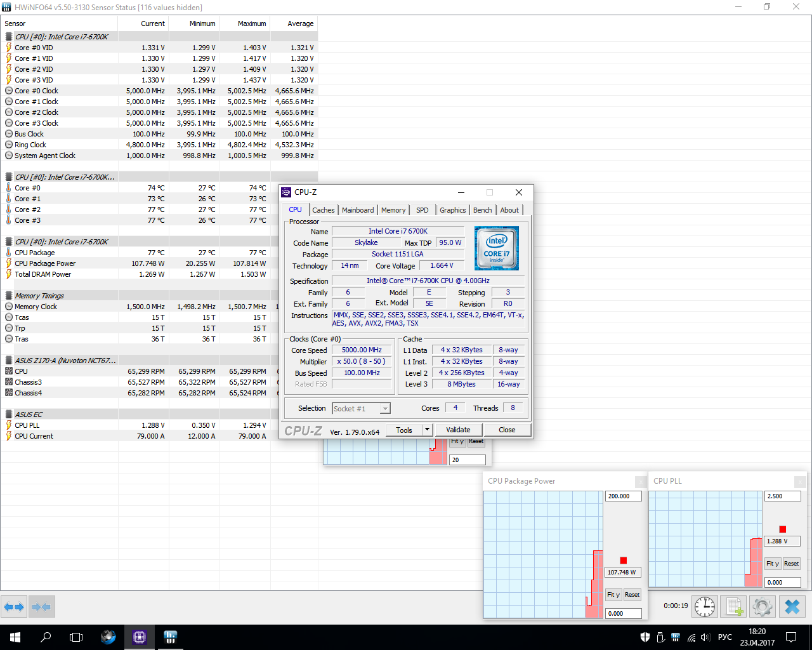Open the Mainboard tab in CPU-Z
812x650 pixels.
[358, 210]
